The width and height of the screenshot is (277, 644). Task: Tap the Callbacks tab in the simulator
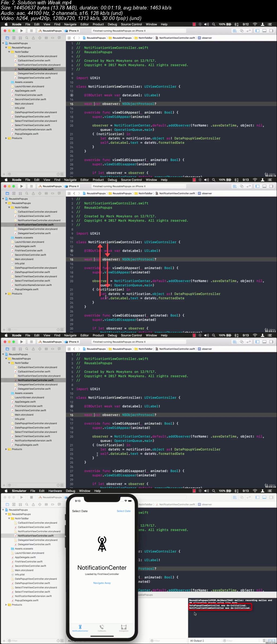tap(102, 628)
